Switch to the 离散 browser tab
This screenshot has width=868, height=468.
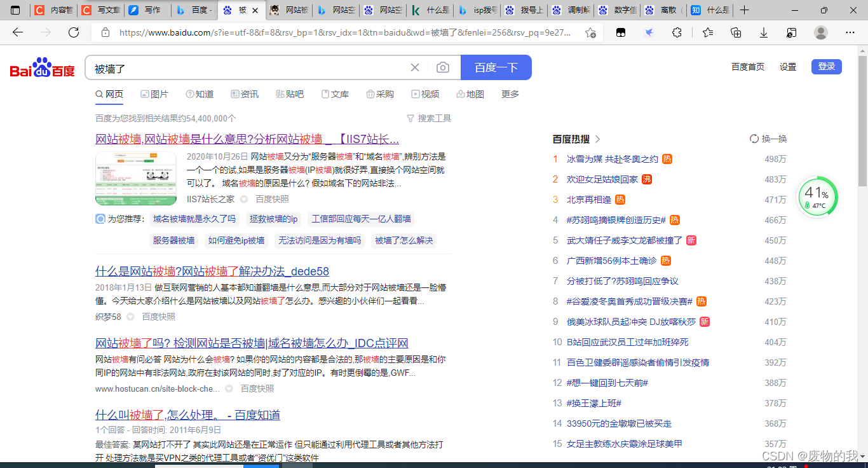tap(665, 10)
